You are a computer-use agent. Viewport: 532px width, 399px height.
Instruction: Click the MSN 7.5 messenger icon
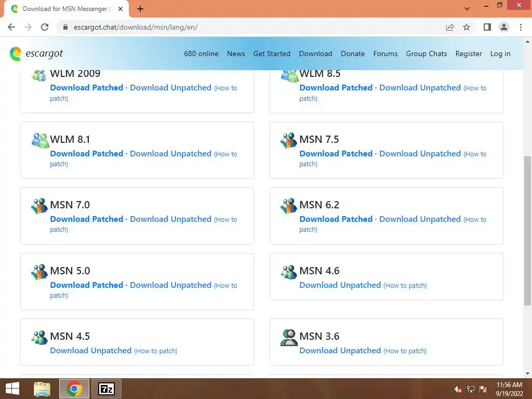tap(289, 140)
